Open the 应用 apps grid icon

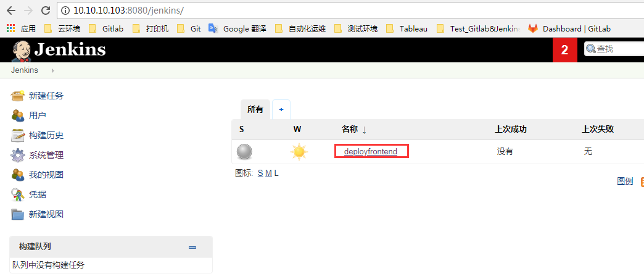(x=12, y=28)
